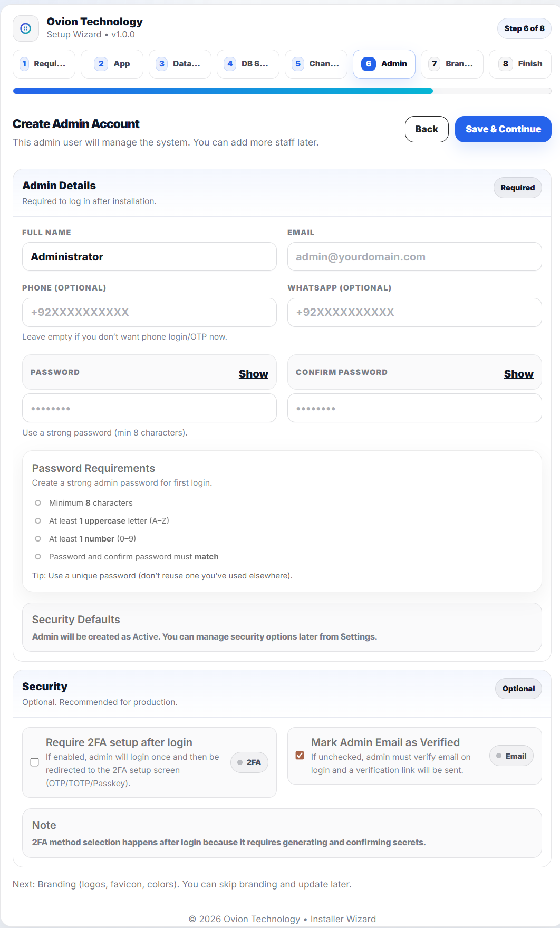Reveal the confirm password value

tap(518, 373)
